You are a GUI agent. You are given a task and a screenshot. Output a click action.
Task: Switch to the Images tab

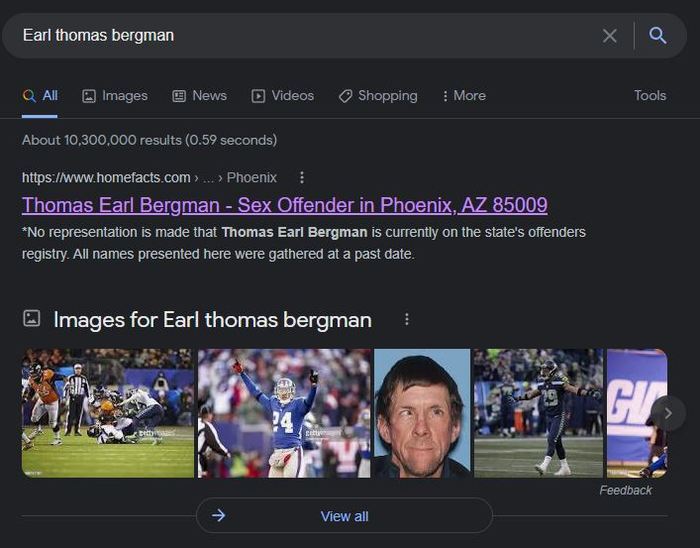tap(115, 96)
